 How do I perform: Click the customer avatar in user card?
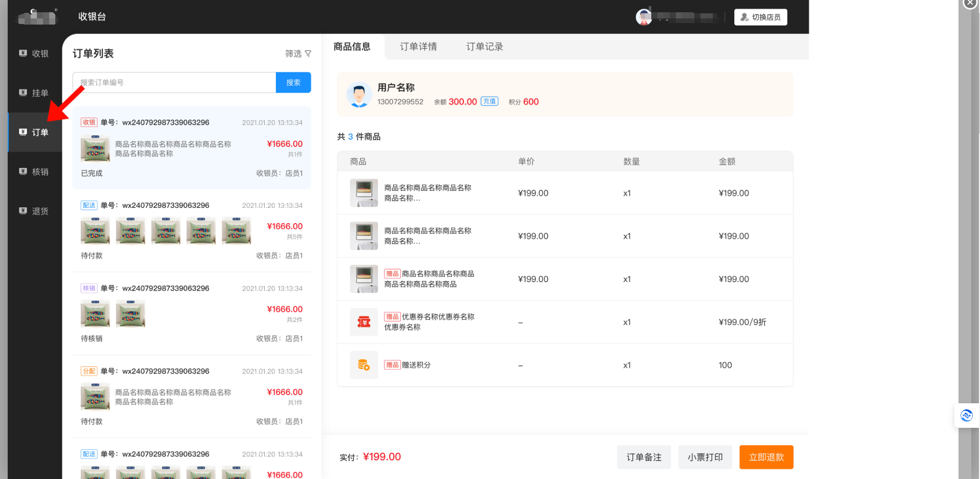pos(359,95)
